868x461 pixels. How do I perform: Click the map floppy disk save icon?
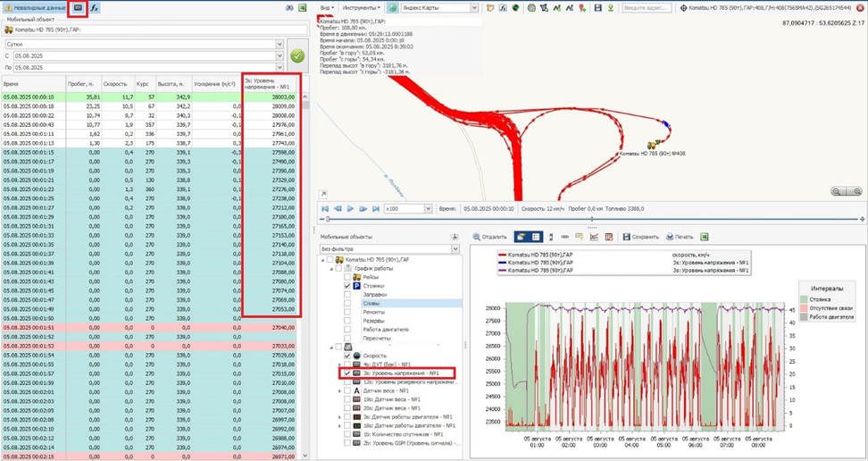597,7
